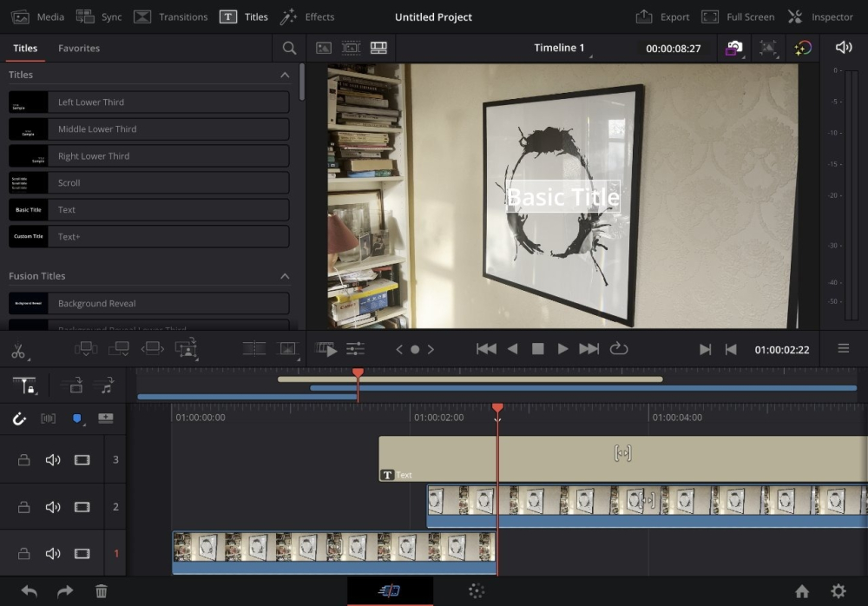Screen dimensions: 868x606
Task: Open the Export menu
Action: (x=662, y=16)
